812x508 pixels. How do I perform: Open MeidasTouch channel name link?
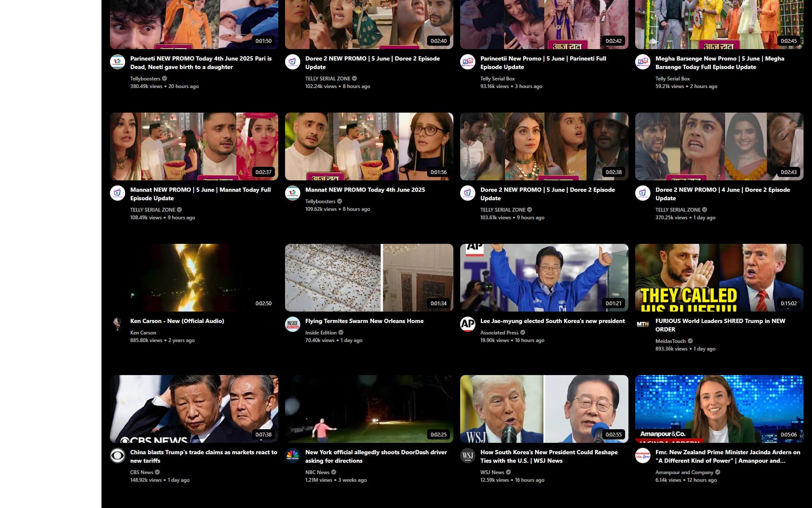671,341
